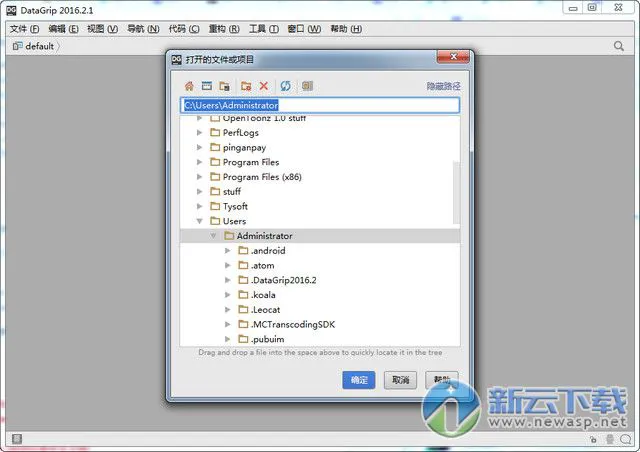
Task: Open the 编辑 (E) menu
Action: pyautogui.click(x=63, y=29)
